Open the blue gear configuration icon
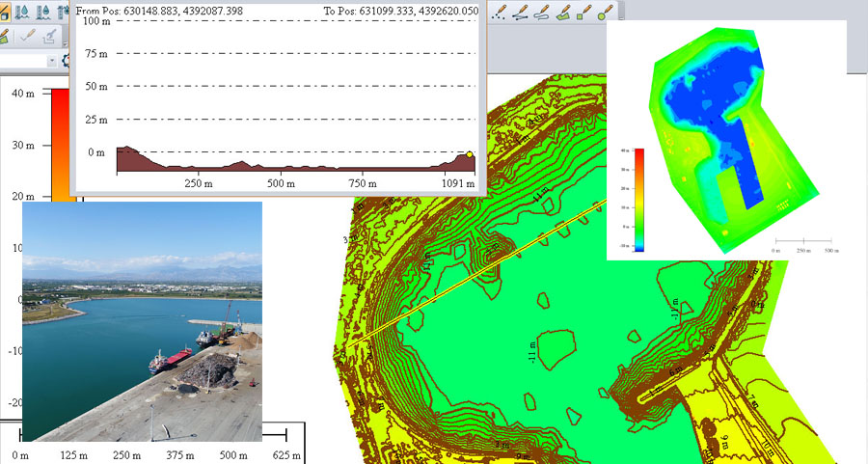The width and height of the screenshot is (868, 464). pyautogui.click(x=66, y=61)
